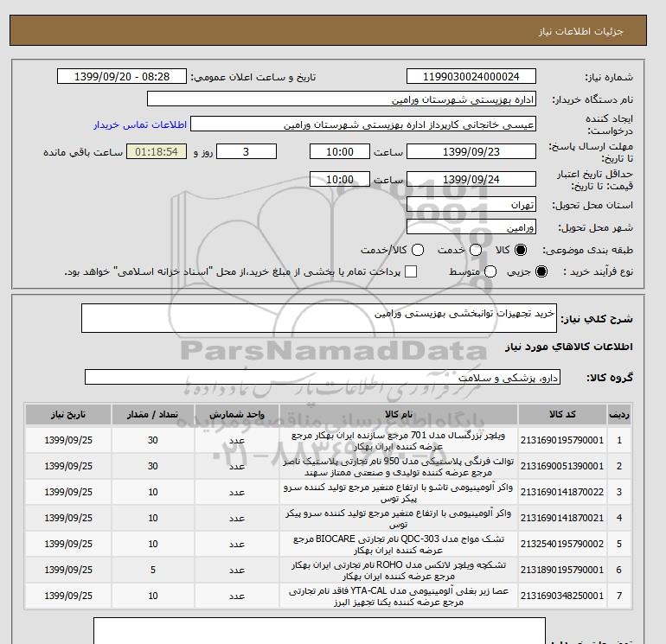Screen dimensions: 666x644
Task: Click product code 2131690051390001
Action: click(562, 466)
